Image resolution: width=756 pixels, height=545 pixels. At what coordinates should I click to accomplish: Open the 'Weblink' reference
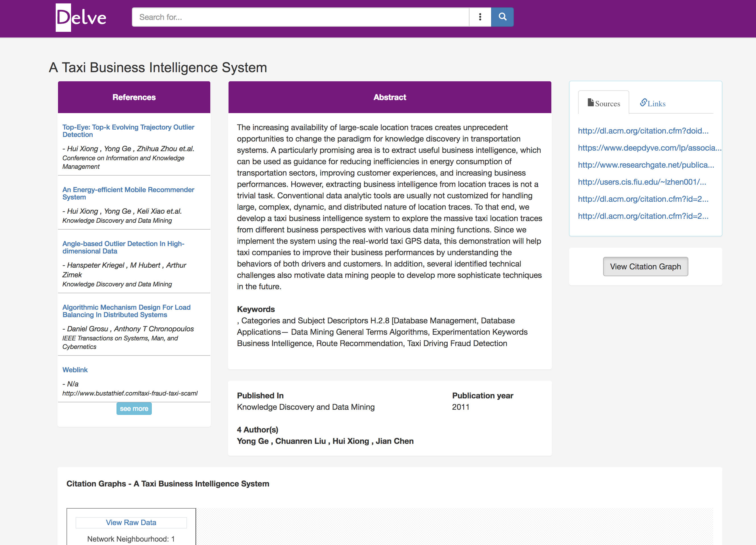click(x=75, y=370)
